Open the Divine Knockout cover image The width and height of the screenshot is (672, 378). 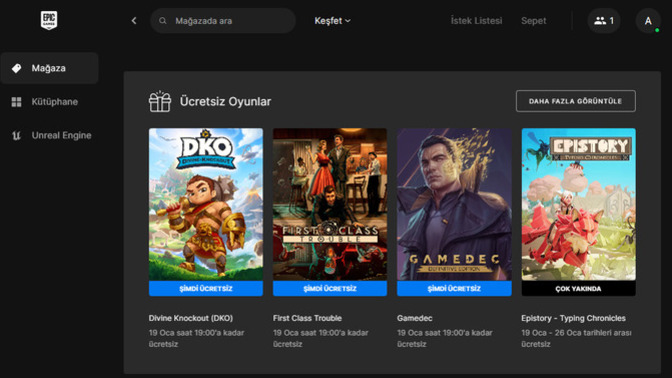pos(206,204)
